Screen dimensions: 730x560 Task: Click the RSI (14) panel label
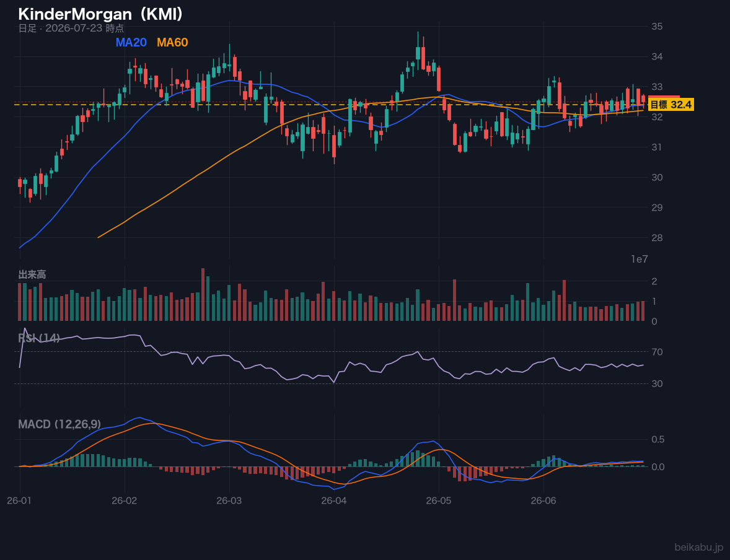pos(39,338)
